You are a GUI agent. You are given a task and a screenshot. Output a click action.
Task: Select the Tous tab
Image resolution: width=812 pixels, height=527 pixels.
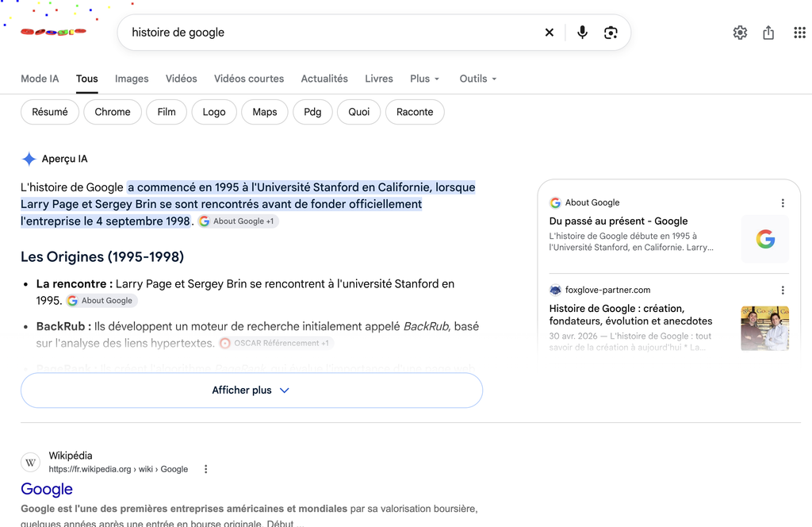click(x=87, y=79)
